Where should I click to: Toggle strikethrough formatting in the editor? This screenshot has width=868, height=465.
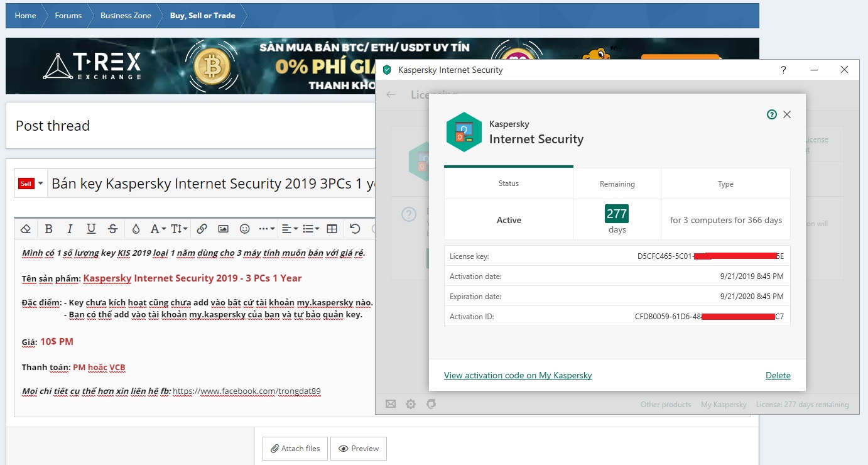(x=112, y=229)
